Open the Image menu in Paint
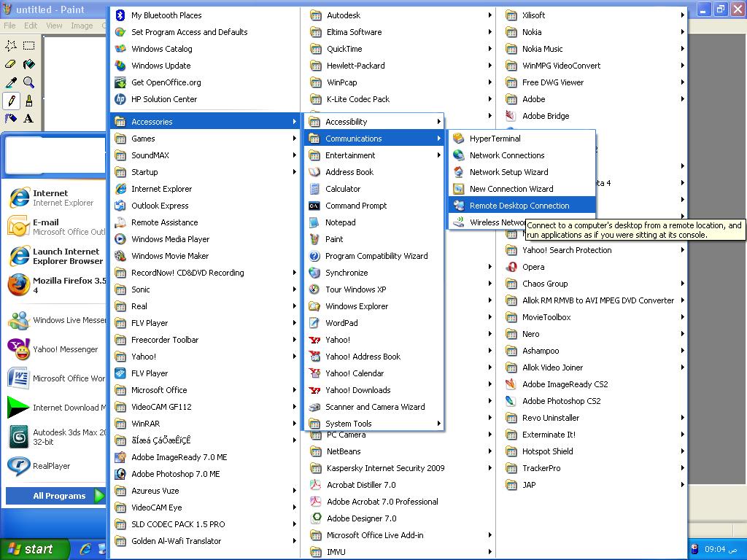This screenshot has height=560, width=747. 82,26
